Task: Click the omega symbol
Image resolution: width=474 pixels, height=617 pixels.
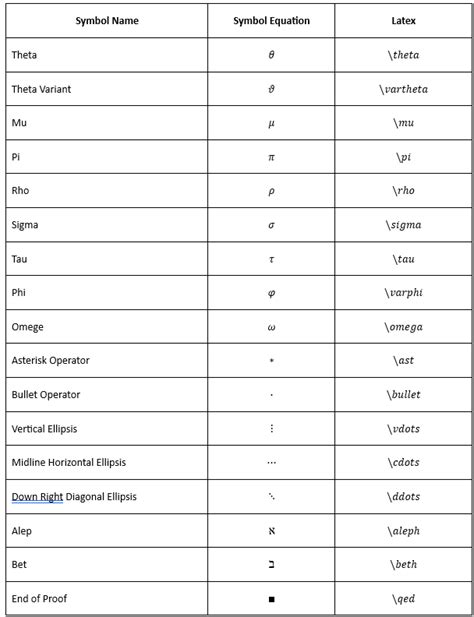Action: [x=271, y=327]
